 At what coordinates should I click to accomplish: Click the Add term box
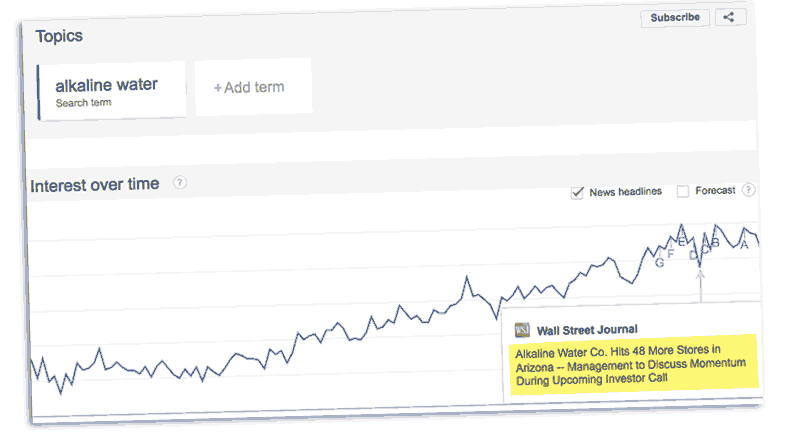click(x=252, y=87)
